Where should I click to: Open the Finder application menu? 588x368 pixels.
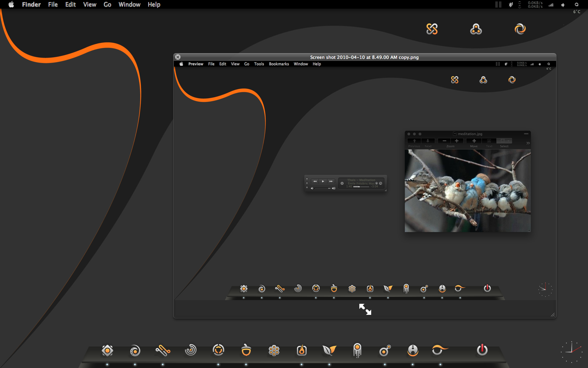tap(31, 4)
